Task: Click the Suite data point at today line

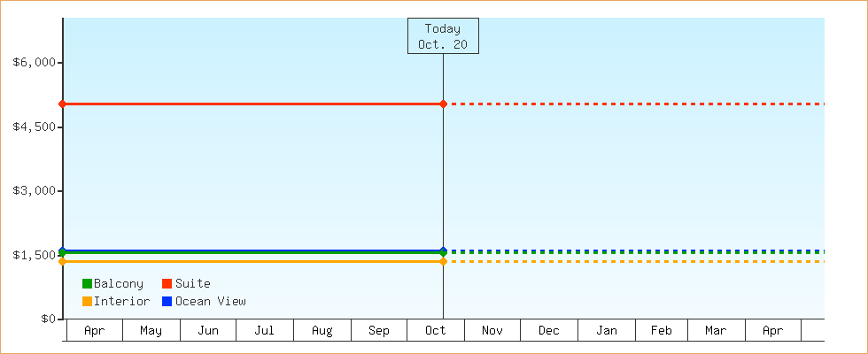Action: (x=443, y=104)
